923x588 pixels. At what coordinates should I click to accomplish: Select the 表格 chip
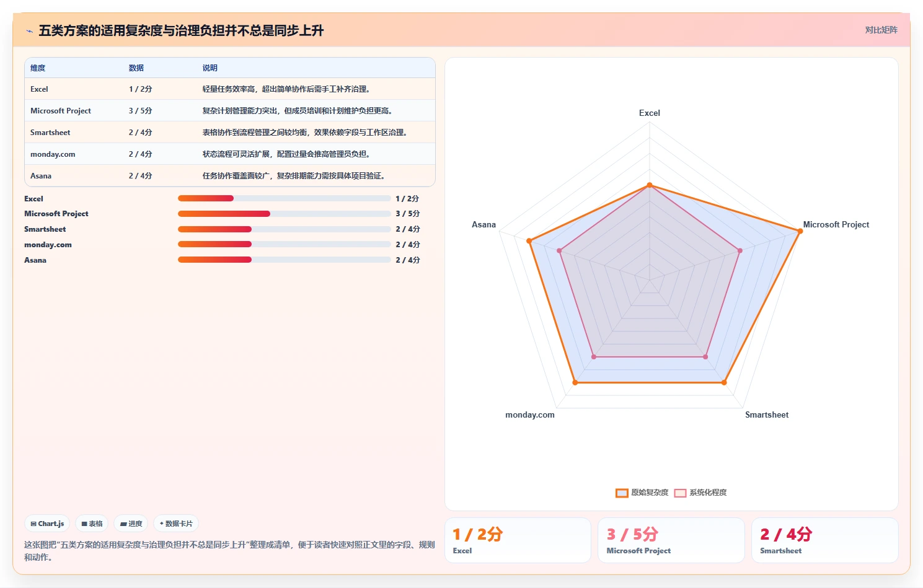point(92,524)
